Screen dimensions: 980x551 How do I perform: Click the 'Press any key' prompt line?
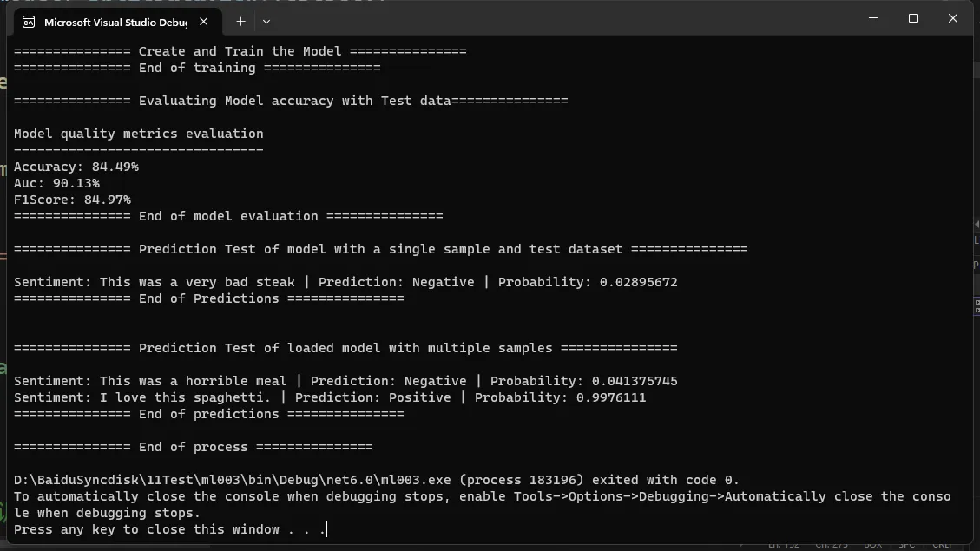170,529
